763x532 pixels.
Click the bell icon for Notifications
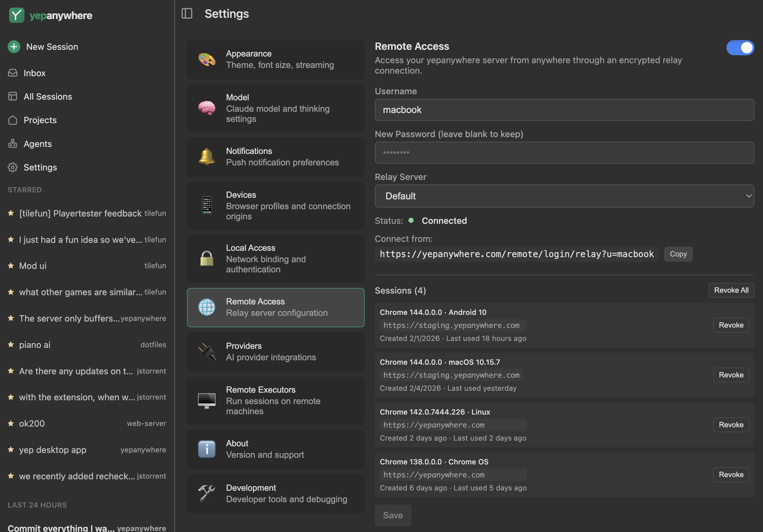coord(206,156)
